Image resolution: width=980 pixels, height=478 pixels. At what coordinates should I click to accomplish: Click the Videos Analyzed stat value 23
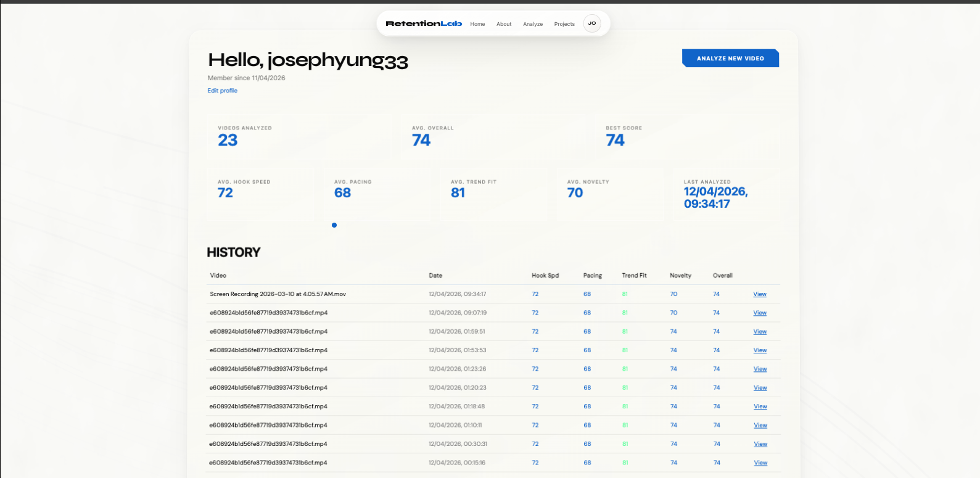[228, 140]
